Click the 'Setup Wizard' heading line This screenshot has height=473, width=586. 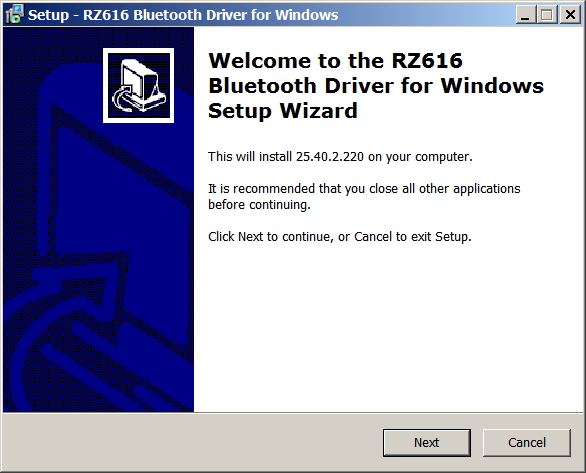[283, 111]
